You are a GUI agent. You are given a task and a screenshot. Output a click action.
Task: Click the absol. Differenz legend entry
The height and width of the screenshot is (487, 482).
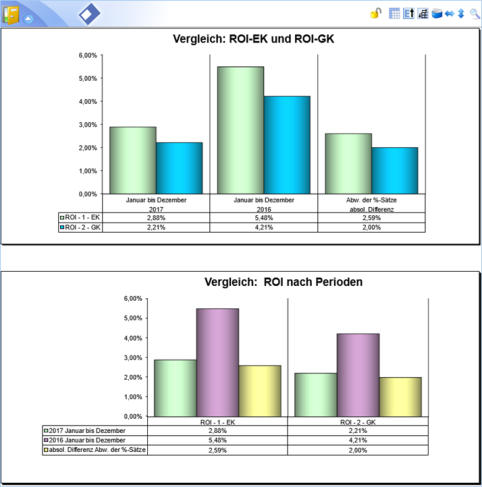(95, 450)
